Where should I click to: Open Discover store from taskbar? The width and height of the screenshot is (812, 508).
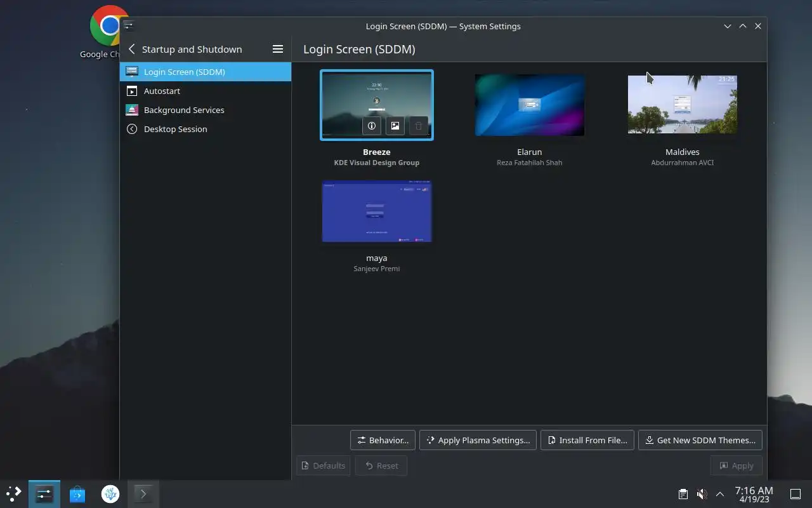[x=77, y=493]
